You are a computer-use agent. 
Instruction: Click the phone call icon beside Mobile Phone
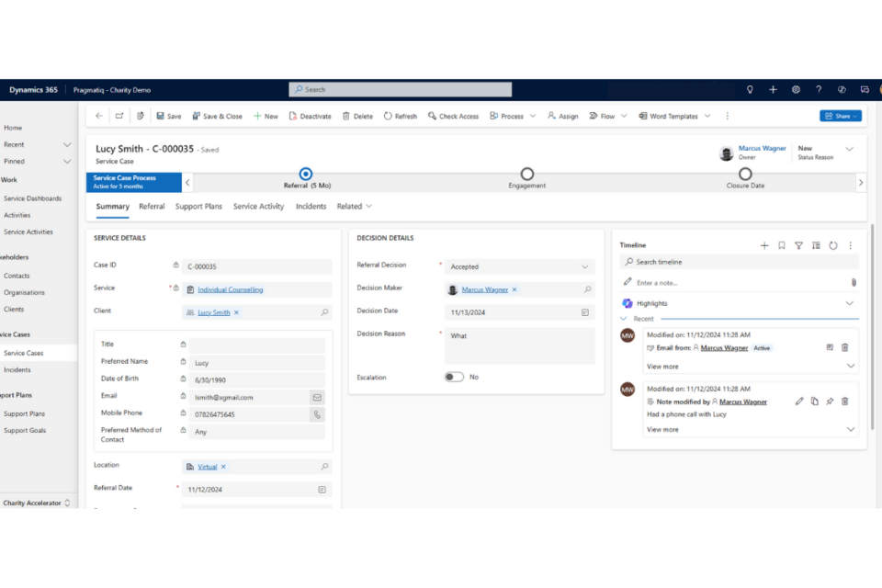pyautogui.click(x=317, y=414)
